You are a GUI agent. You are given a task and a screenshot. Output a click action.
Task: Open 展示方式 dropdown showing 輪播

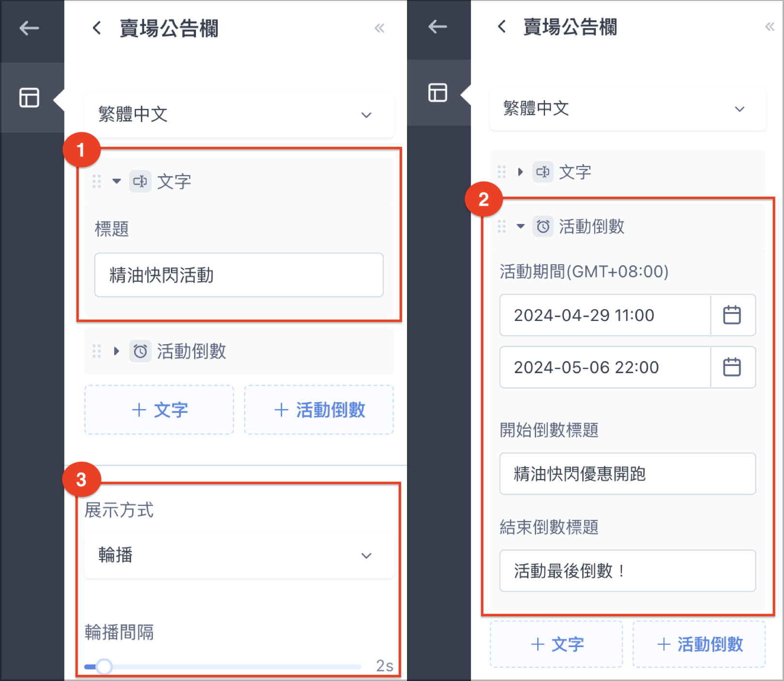pos(239,555)
